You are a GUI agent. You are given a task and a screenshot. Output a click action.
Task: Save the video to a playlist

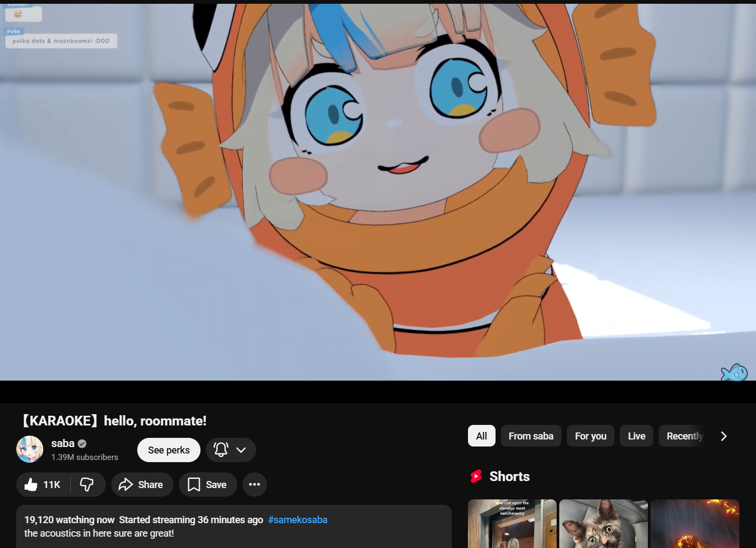[208, 485]
